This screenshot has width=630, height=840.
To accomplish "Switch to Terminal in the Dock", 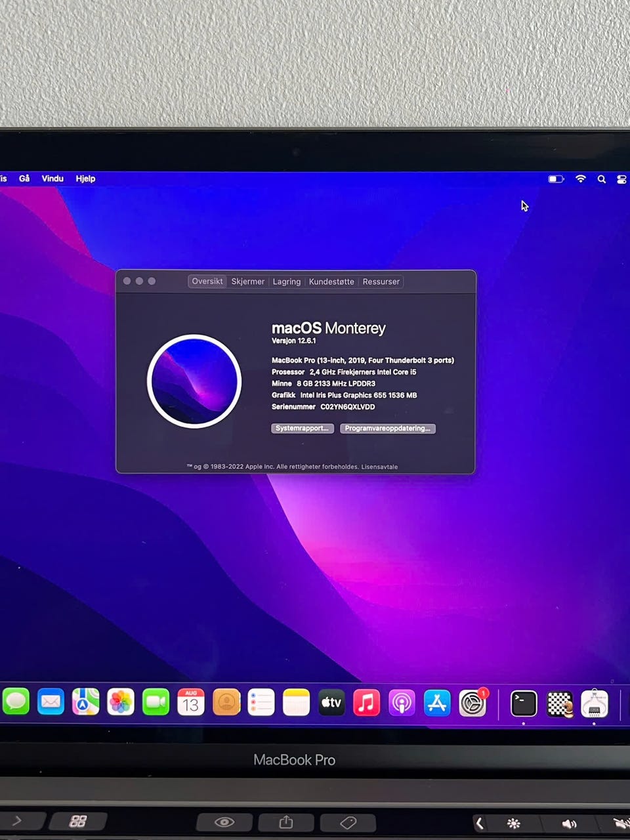I will tap(524, 703).
